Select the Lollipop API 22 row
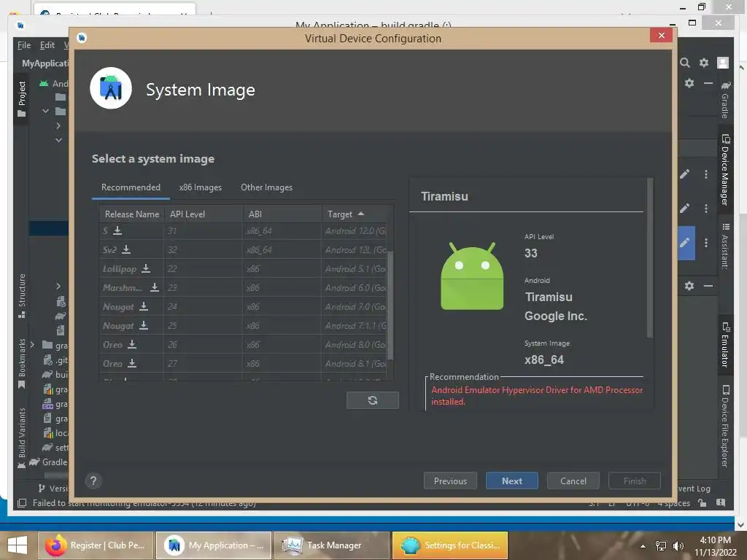 pos(243,268)
